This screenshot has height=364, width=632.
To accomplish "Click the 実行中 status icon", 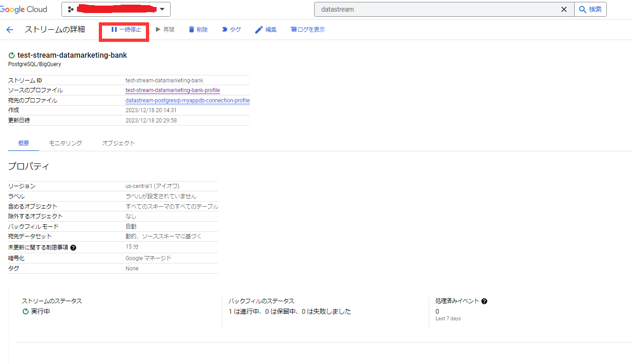I will point(26,311).
